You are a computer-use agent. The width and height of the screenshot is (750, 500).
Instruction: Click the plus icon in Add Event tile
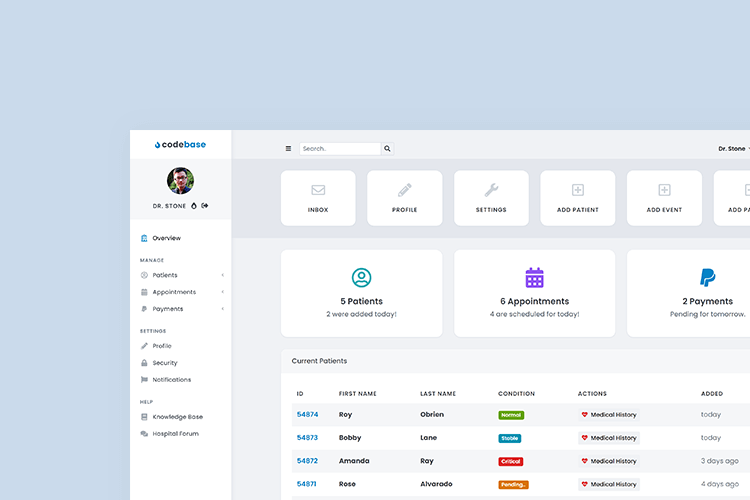(664, 190)
